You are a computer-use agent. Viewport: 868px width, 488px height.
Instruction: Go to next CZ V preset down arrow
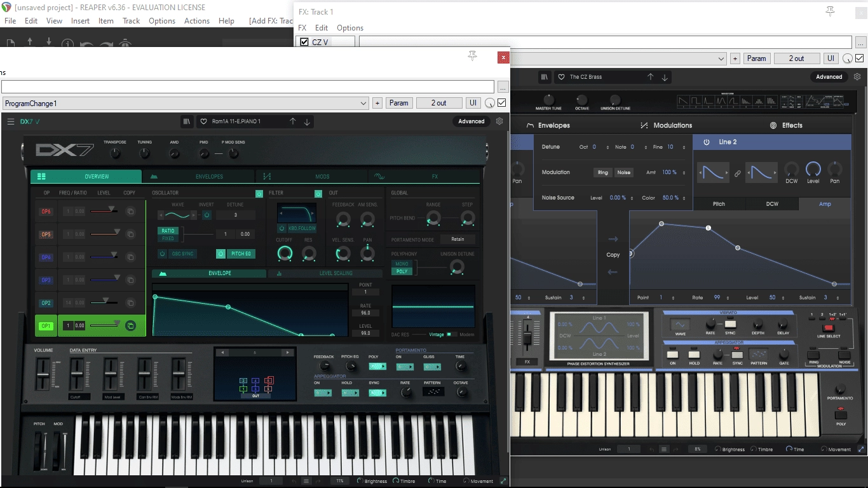[x=665, y=77]
